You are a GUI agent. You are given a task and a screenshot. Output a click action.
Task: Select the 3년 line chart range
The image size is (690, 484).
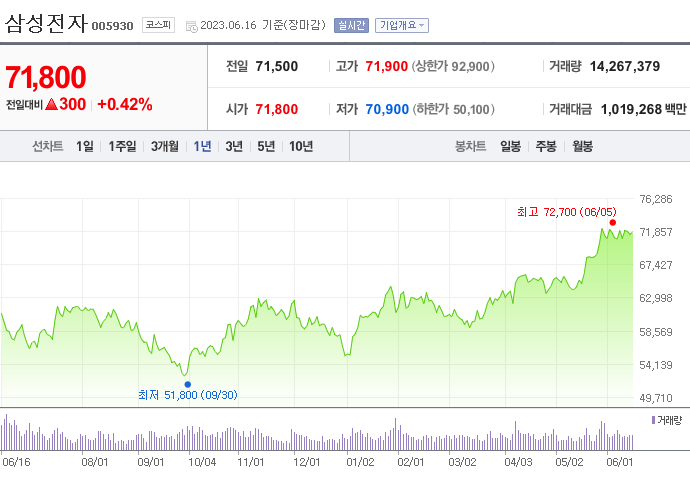(234, 146)
